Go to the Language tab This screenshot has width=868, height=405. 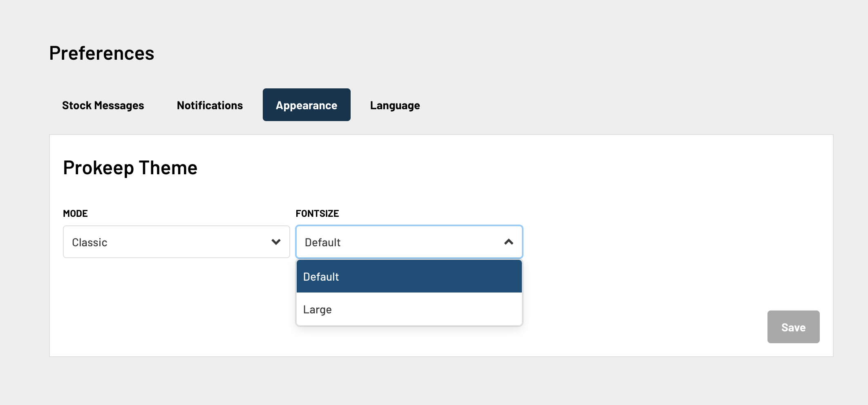click(x=395, y=105)
